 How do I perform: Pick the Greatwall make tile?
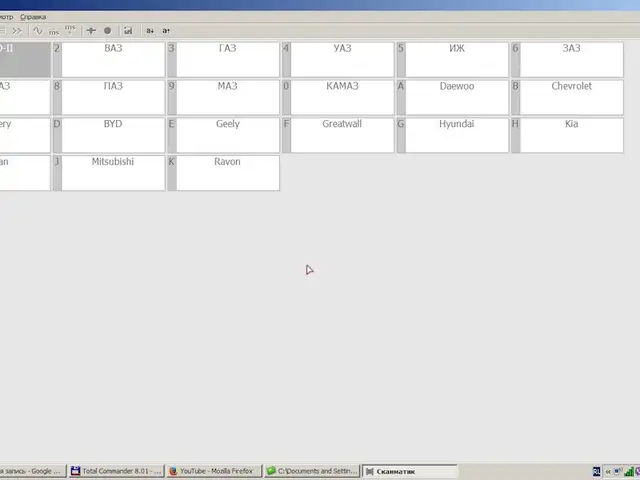[x=338, y=136]
